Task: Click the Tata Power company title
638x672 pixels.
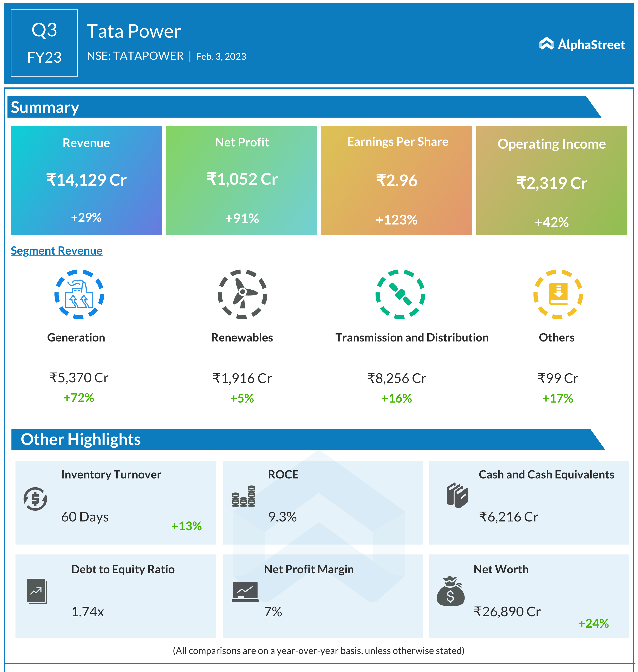Action: click(x=134, y=31)
